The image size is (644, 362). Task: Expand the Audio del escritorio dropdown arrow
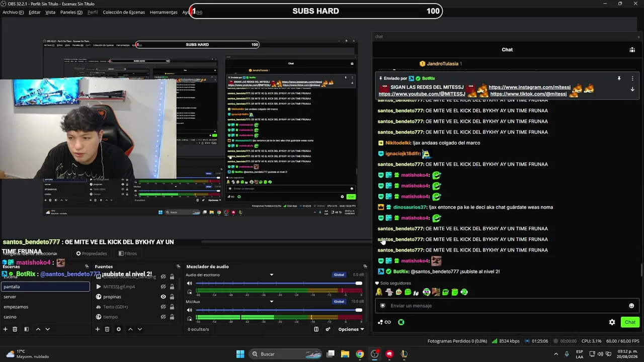(x=272, y=275)
